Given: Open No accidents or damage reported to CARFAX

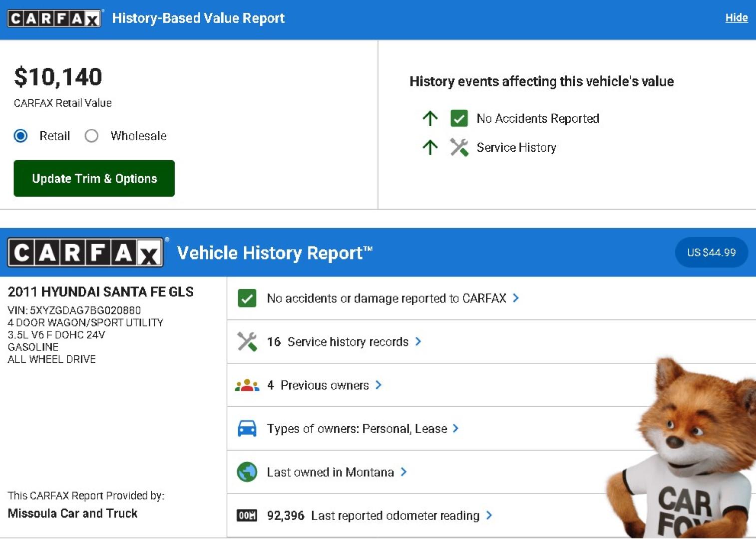Looking at the screenshot, I should (x=491, y=298).
